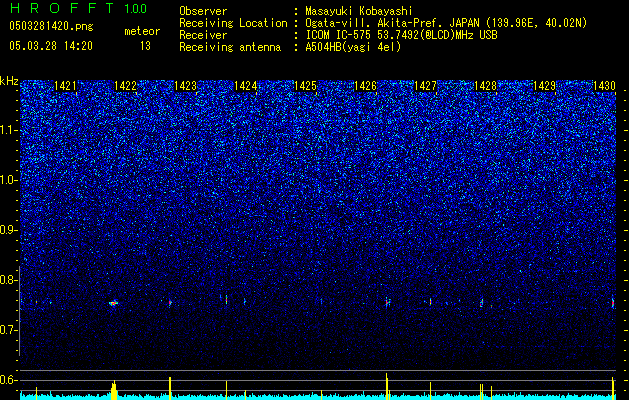629x400 pixels.
Task: Click the 1425 time marker
Action: (x=306, y=86)
